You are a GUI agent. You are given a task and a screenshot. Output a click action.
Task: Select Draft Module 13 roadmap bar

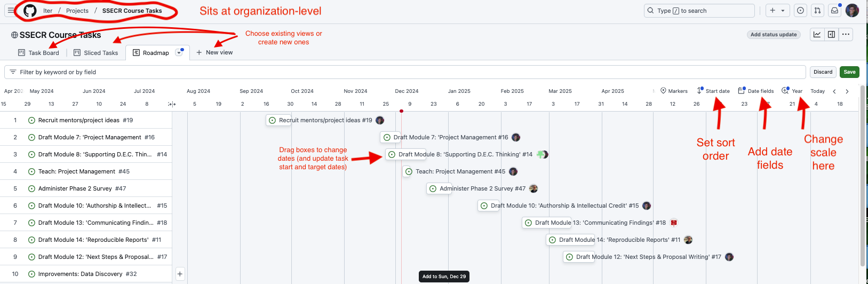pyautogui.click(x=546, y=223)
